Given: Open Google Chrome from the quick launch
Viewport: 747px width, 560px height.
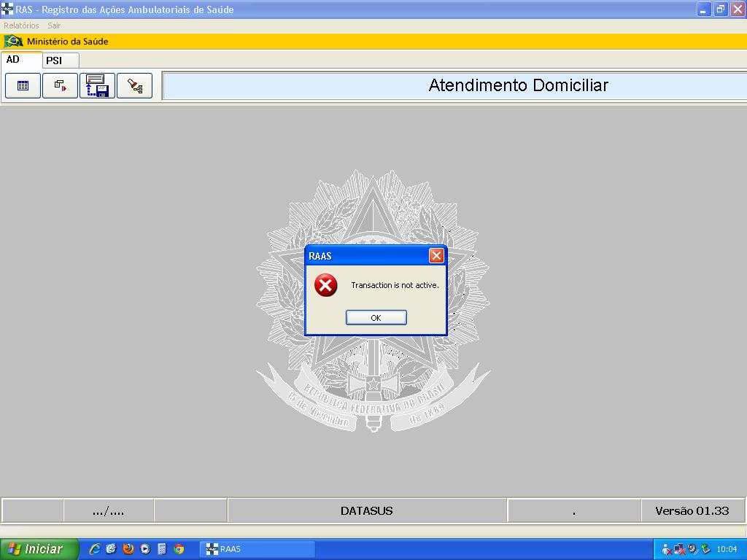Looking at the screenshot, I should click(x=179, y=549).
